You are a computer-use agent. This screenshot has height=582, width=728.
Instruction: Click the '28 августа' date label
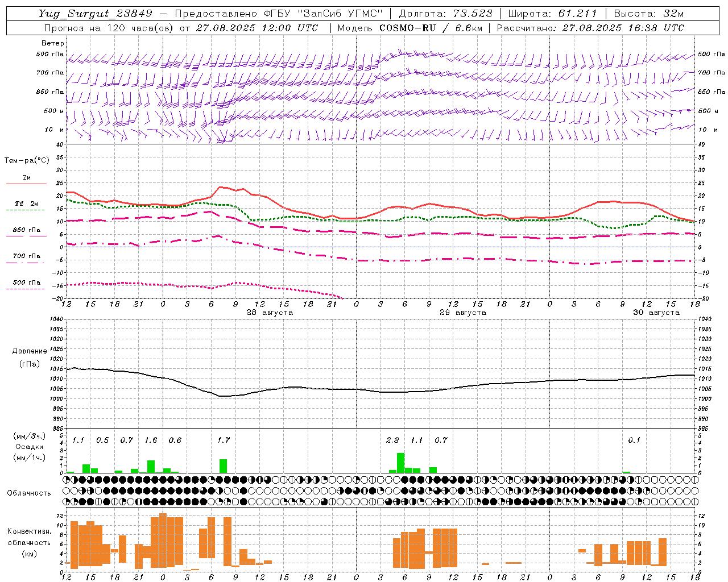[270, 313]
